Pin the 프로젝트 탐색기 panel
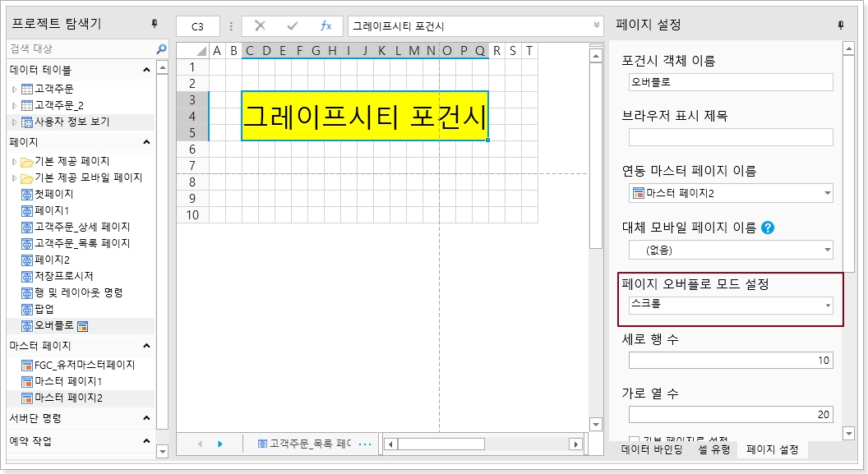Image resolution: width=868 pixels, height=474 pixels. click(155, 25)
